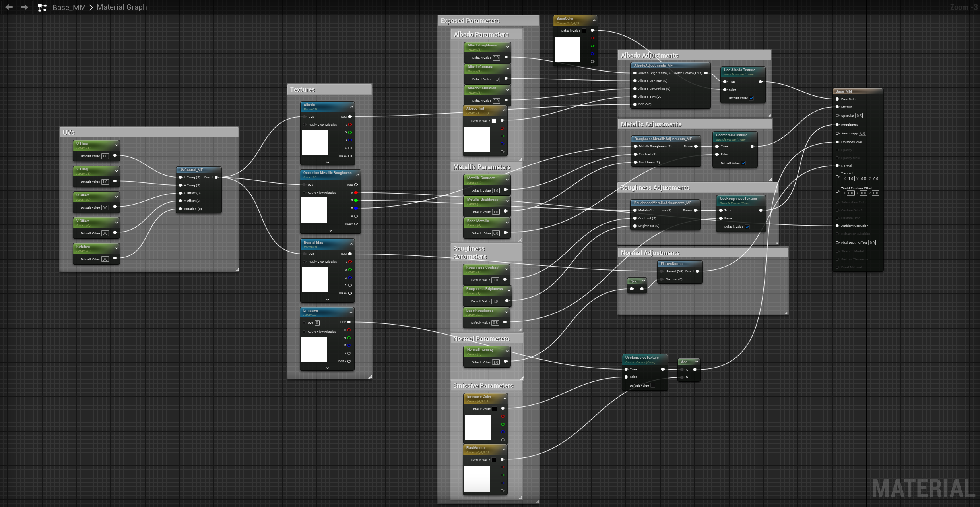980x507 pixels.
Task: Collapse the Albedo Brightness parameter node
Action: tap(508, 47)
